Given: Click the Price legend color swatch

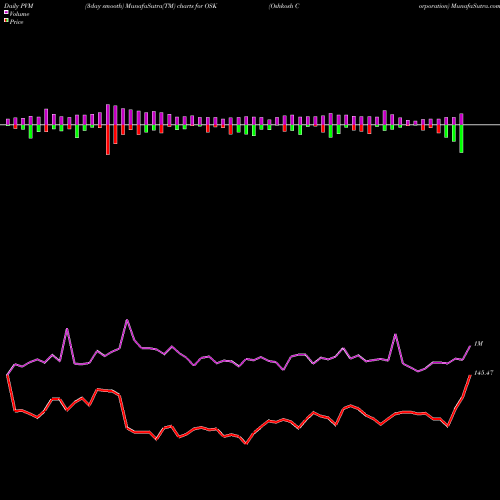Looking at the screenshot, I should [6, 21].
